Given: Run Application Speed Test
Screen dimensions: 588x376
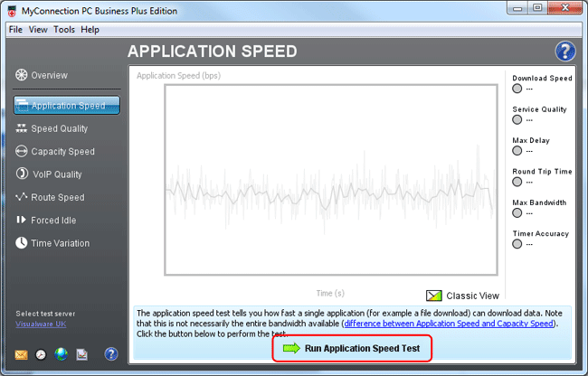Looking at the screenshot, I should tap(352, 348).
